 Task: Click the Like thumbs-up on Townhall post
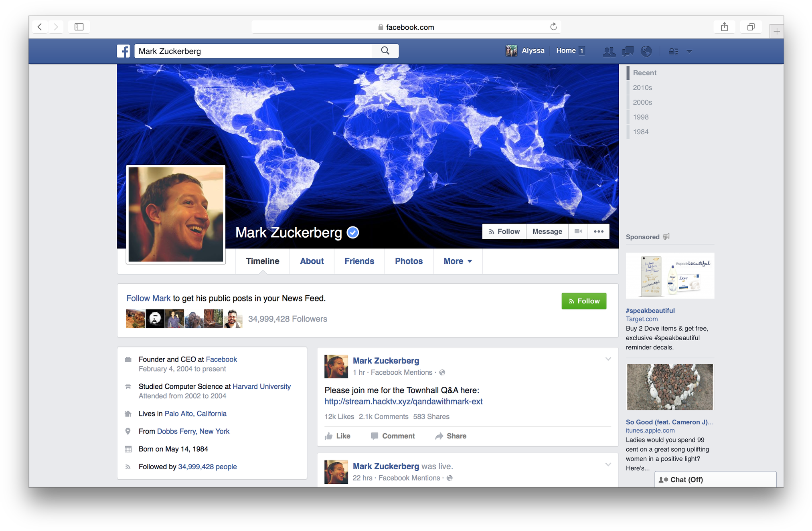[x=338, y=436]
